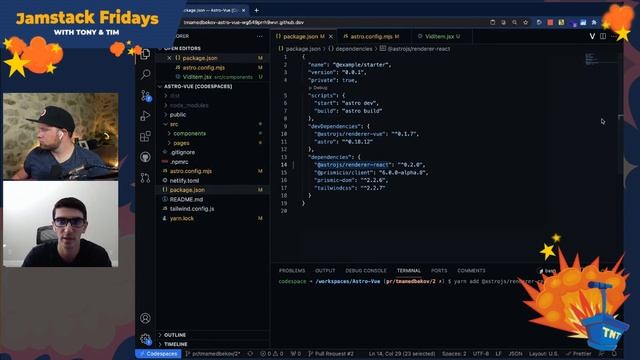Click the notifications bell in status bar
Viewport: 640px width, 360px height.
(614, 353)
